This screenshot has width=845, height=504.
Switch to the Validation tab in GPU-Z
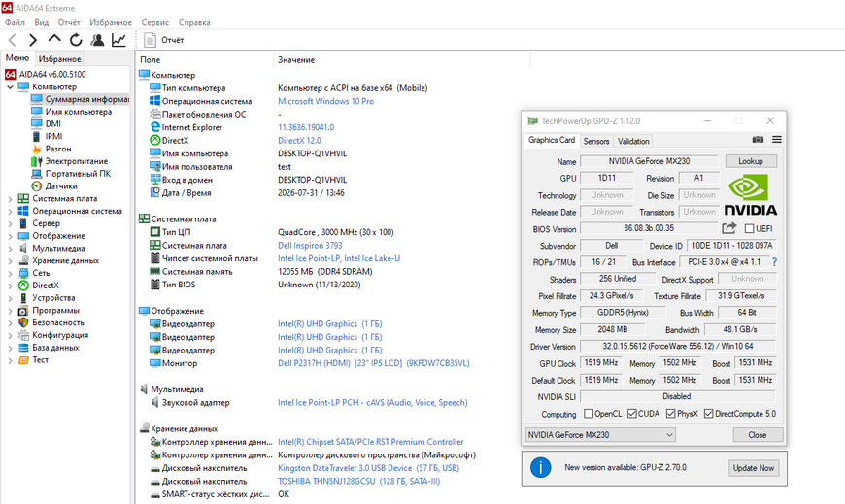(633, 141)
